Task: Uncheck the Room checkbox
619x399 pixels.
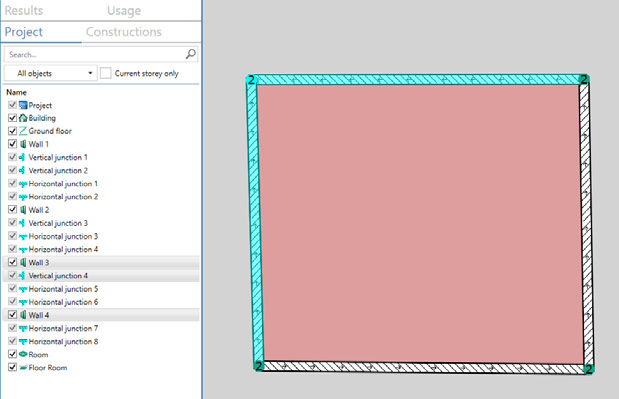Action: tap(12, 354)
